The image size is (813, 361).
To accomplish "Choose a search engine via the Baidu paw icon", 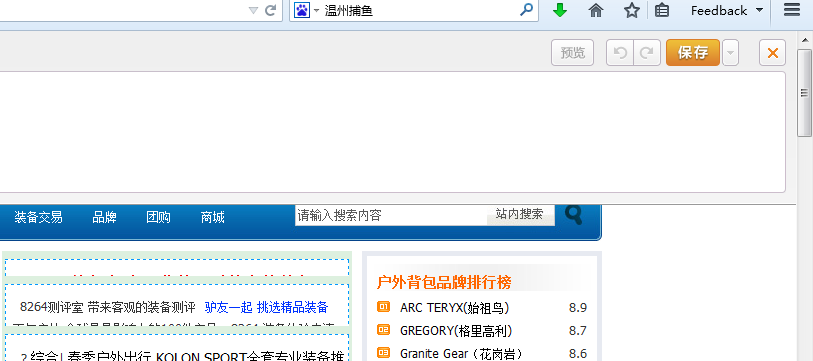I will pyautogui.click(x=302, y=10).
